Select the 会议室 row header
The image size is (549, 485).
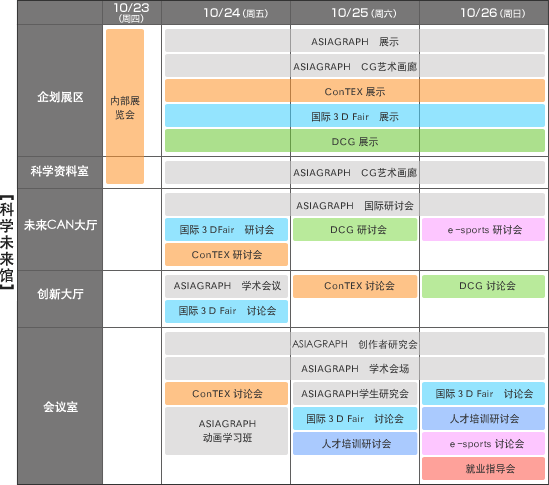point(60,406)
